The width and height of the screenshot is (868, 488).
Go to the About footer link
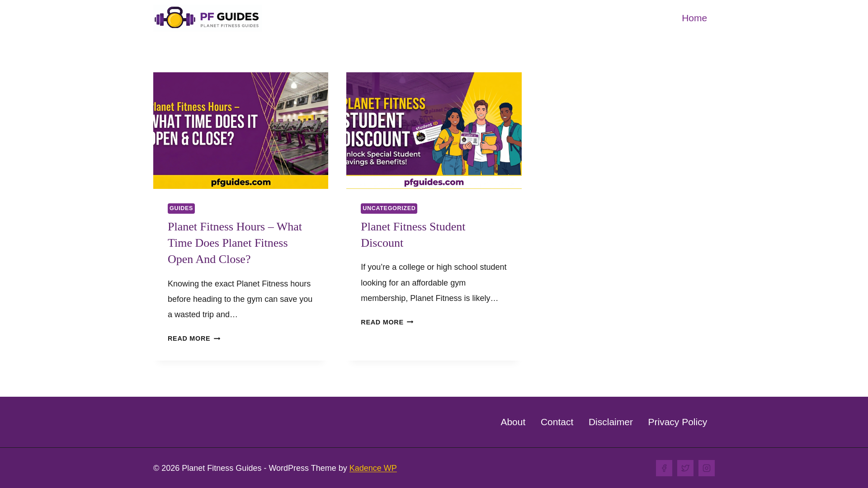click(x=513, y=422)
